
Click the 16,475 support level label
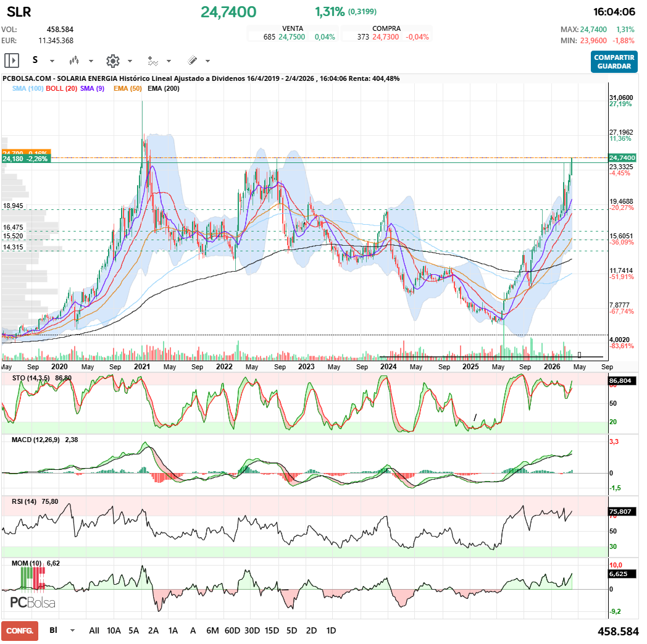coord(13,227)
